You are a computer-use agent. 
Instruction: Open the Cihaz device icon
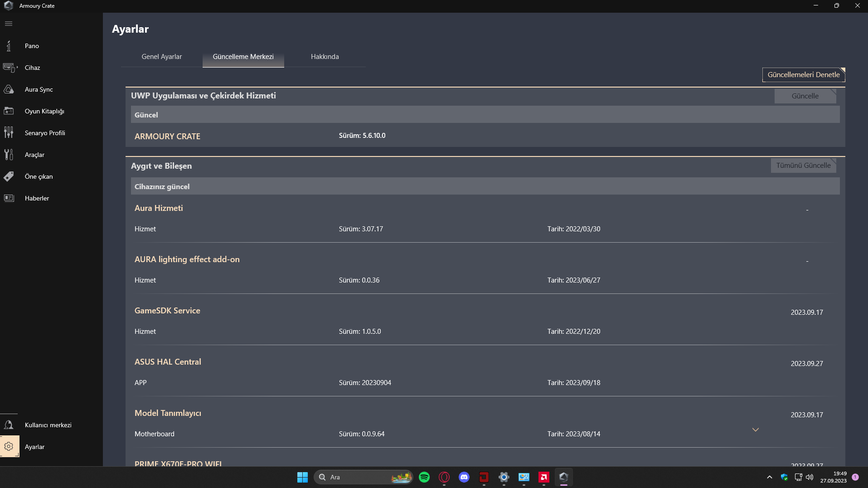tap(9, 68)
